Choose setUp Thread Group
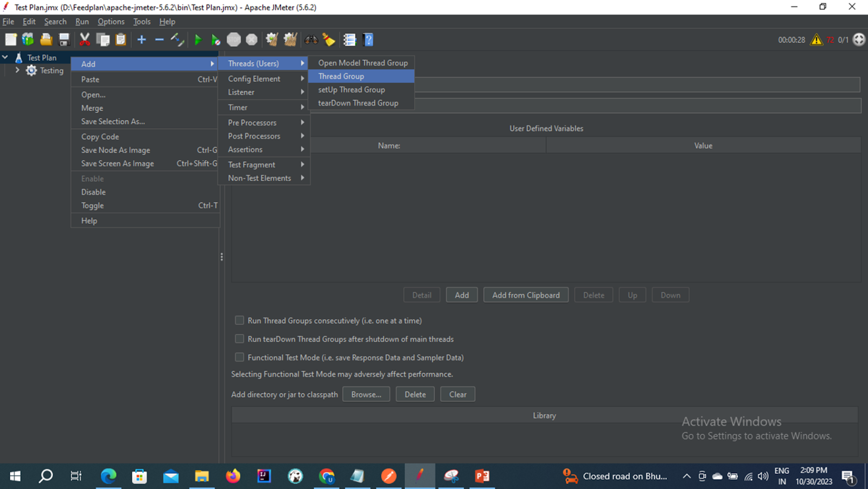Screen dimensions: 868x489 (361, 90)
